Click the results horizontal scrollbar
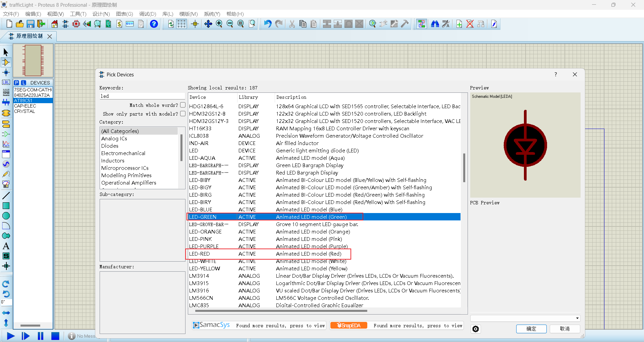This screenshot has height=342, width=644. [x=281, y=311]
